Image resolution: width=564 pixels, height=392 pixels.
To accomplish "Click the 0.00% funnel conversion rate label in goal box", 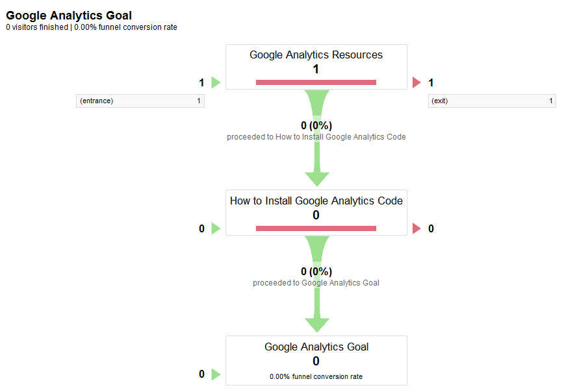I will [x=316, y=376].
